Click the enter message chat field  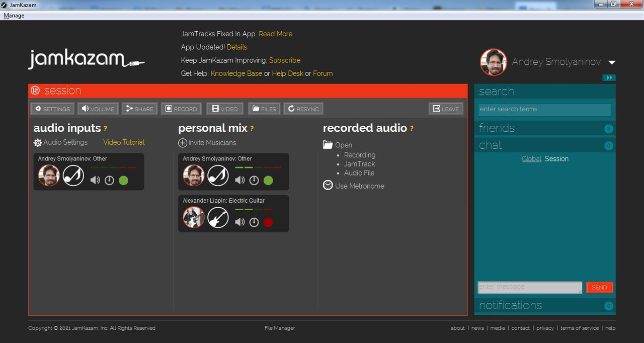click(x=530, y=287)
